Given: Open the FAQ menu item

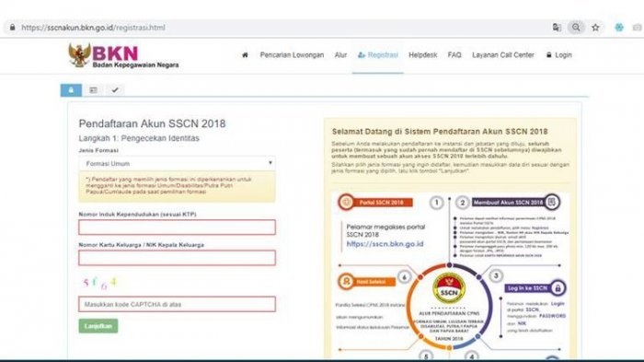Looking at the screenshot, I should [454, 54].
